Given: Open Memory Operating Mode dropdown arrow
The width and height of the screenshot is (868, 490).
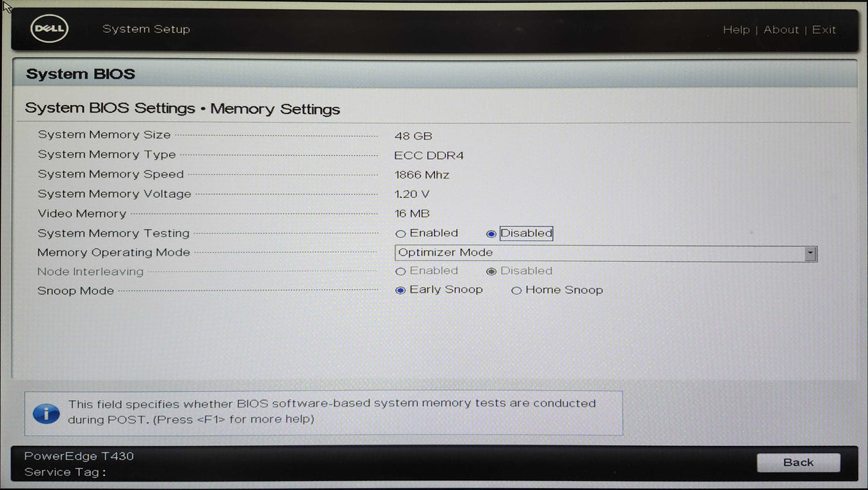Looking at the screenshot, I should [811, 253].
